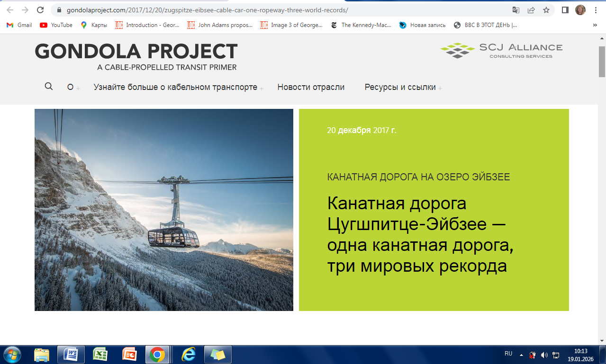Open the Chrome side panel icon

pyautogui.click(x=565, y=10)
